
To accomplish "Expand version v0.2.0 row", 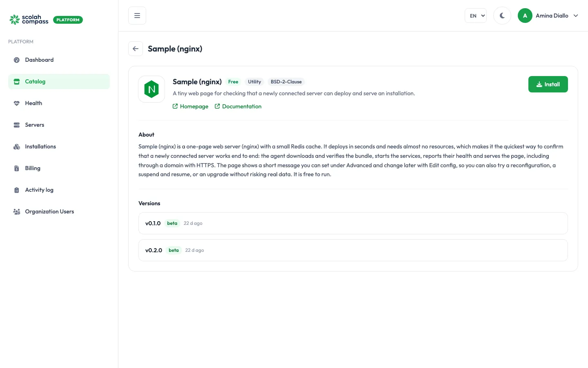I will (x=353, y=250).
